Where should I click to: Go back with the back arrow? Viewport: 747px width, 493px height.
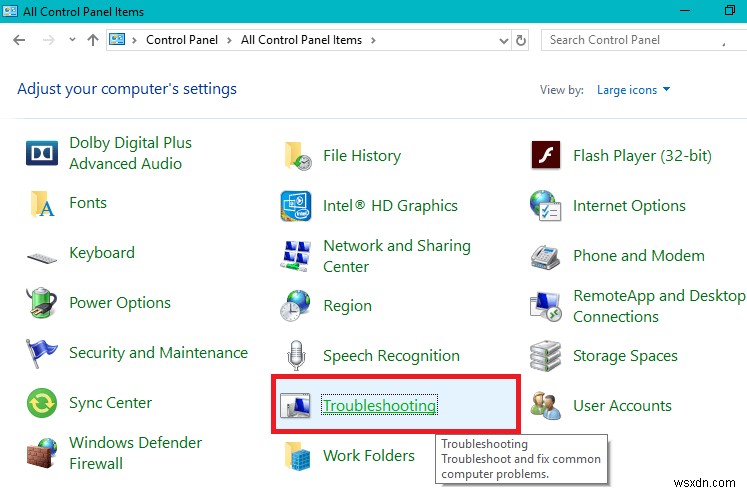click(x=19, y=40)
